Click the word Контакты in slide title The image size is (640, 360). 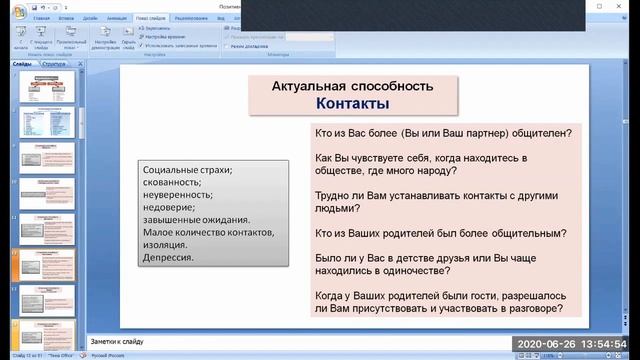pyautogui.click(x=353, y=103)
